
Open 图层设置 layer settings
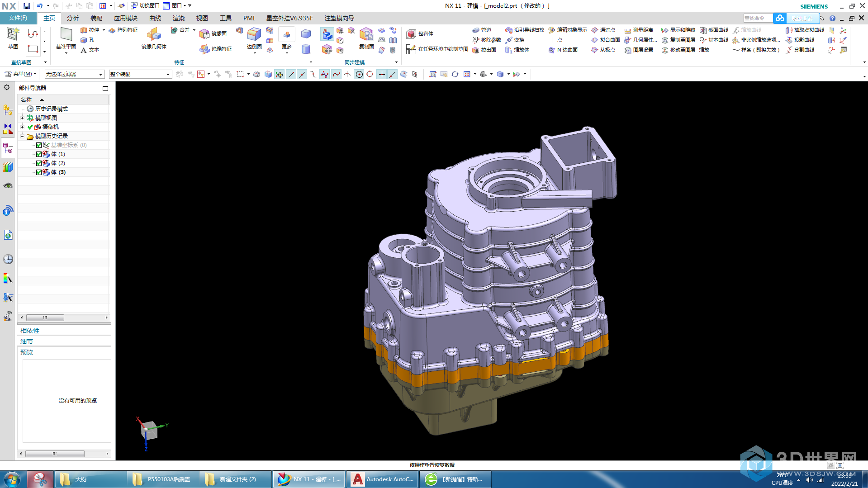[639, 50]
